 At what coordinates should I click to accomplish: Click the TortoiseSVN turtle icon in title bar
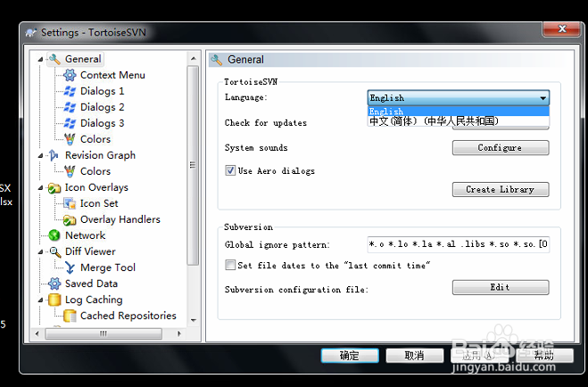click(x=31, y=33)
